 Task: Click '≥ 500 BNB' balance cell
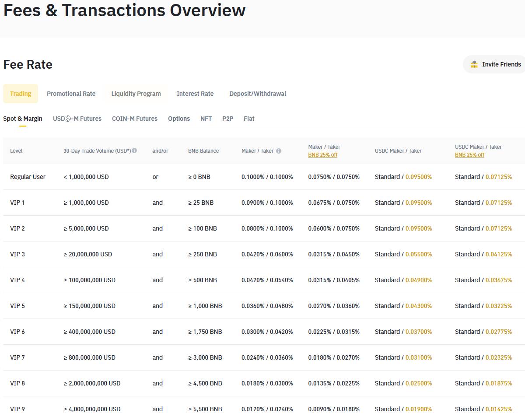(203, 280)
